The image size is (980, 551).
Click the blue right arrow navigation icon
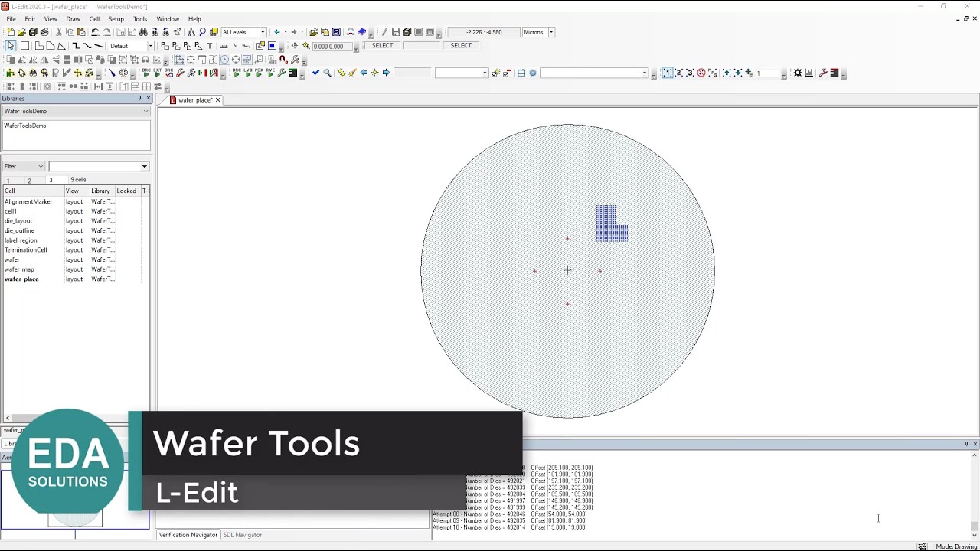386,73
